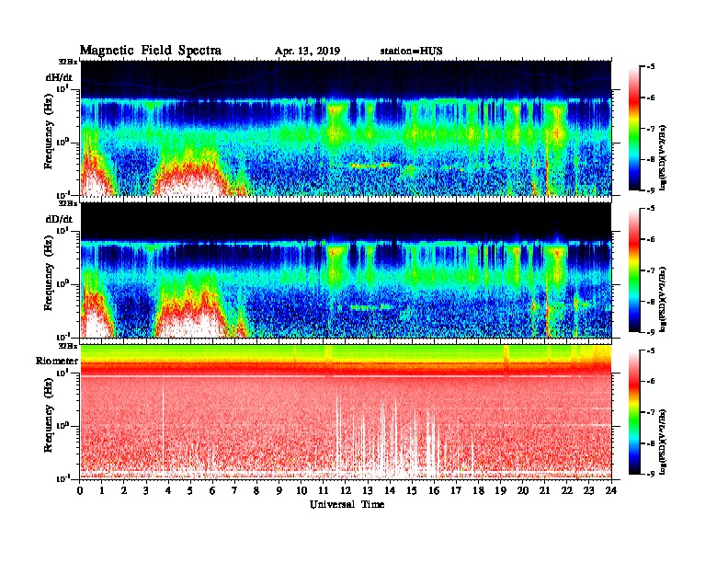Image resolution: width=728 pixels, height=563 pixels.
Task: Click the "station=HUS" label
Action: tap(411, 52)
